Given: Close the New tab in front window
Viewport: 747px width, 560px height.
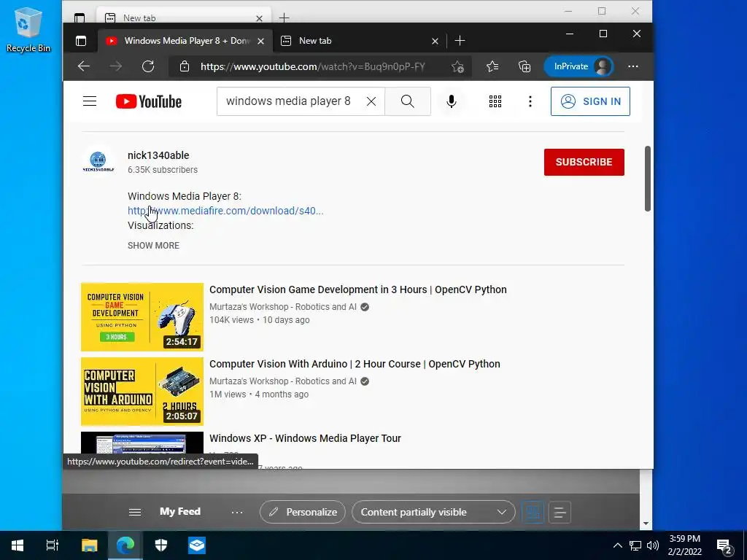Looking at the screenshot, I should [435, 42].
